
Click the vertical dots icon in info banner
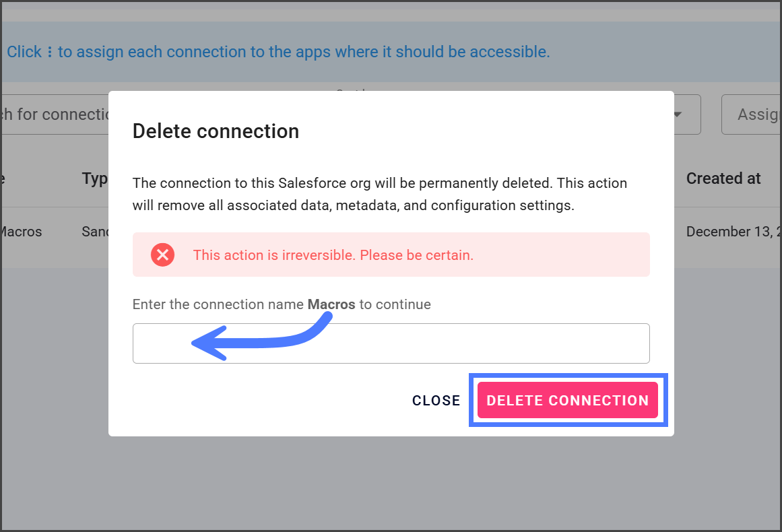(50, 53)
